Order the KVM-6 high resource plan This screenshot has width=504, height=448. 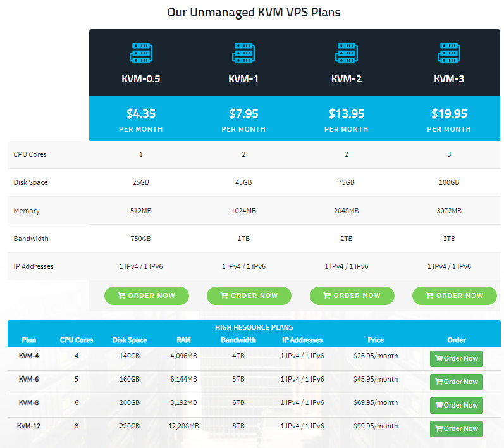pyautogui.click(x=456, y=382)
